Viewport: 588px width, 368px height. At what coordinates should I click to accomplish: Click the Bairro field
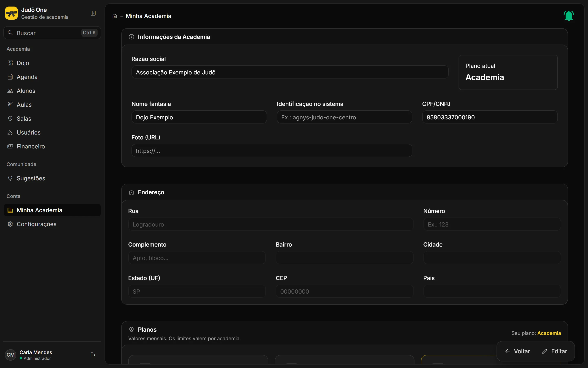click(344, 258)
